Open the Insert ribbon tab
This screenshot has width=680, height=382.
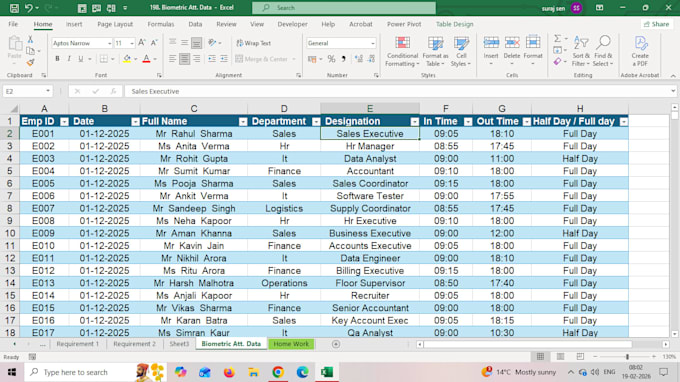click(74, 24)
